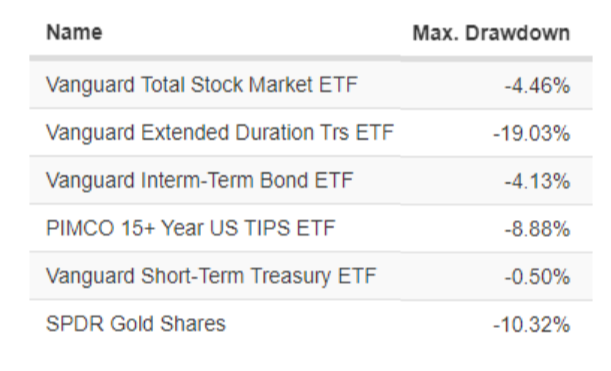The height and width of the screenshot is (371, 611).
Task: Highlight the row with the largest drawdown, -19.03%
Action: click(311, 132)
